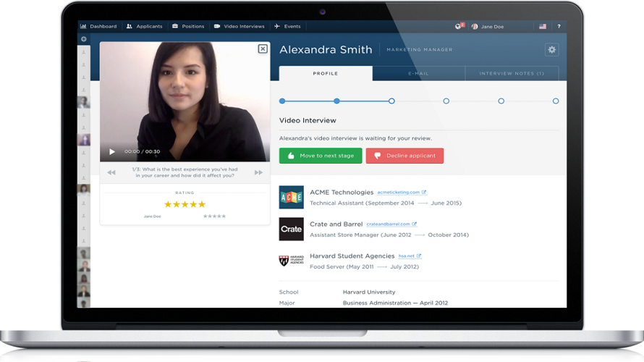The height and width of the screenshot is (362, 644).
Task: Open the settings gear for the applicant
Action: pos(552,50)
